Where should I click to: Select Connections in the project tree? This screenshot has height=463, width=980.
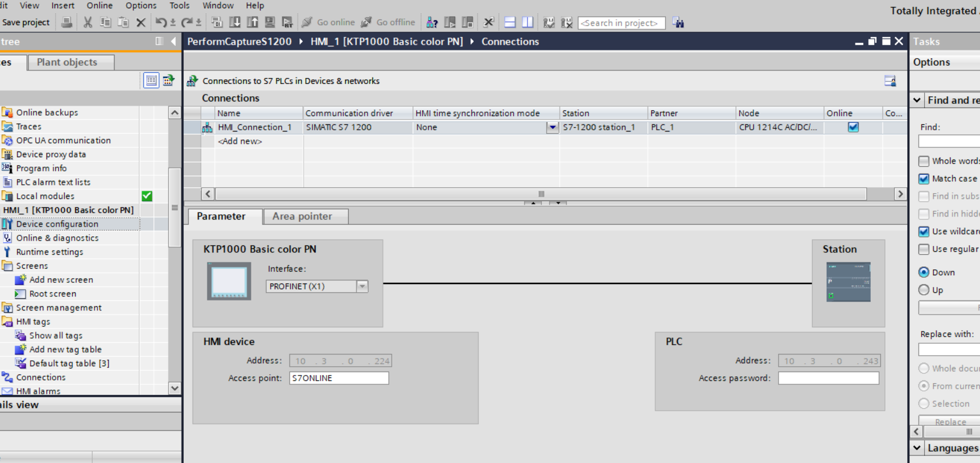coord(41,377)
